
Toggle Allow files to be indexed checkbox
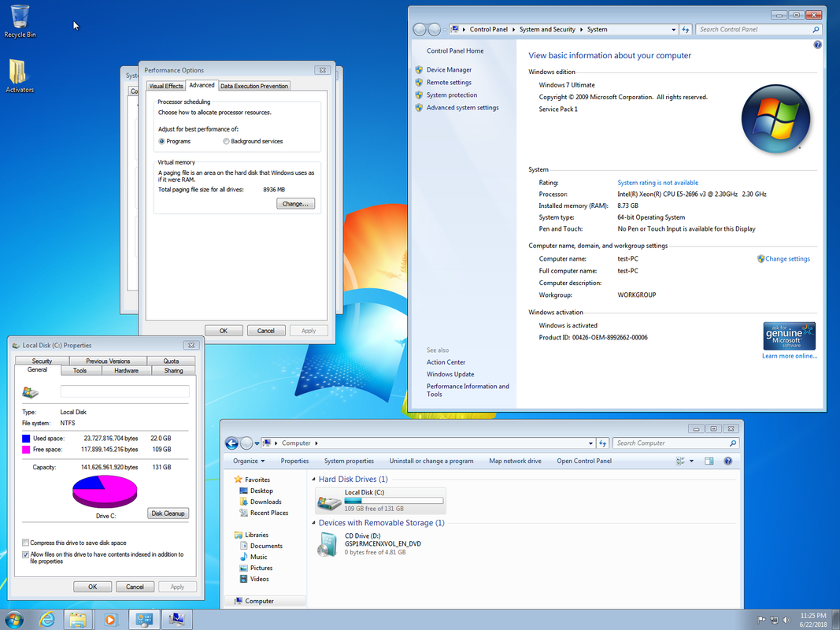[25, 554]
